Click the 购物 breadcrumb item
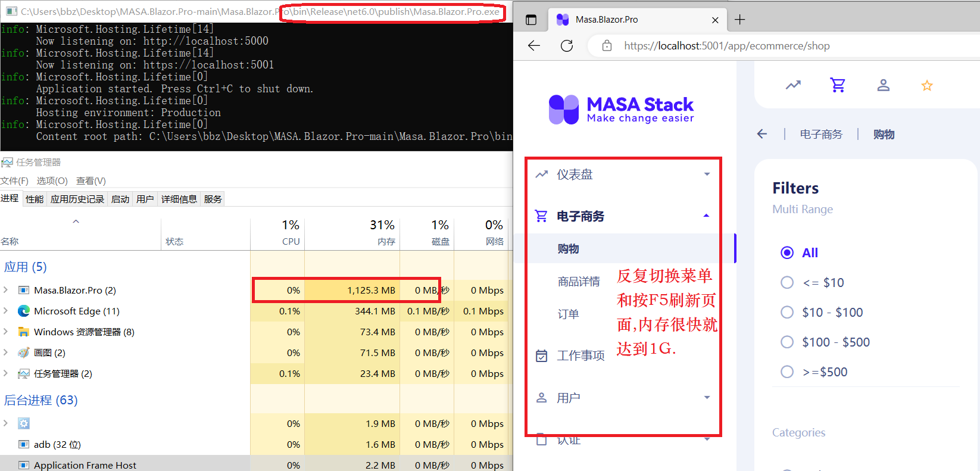This screenshot has height=471, width=980. click(884, 134)
